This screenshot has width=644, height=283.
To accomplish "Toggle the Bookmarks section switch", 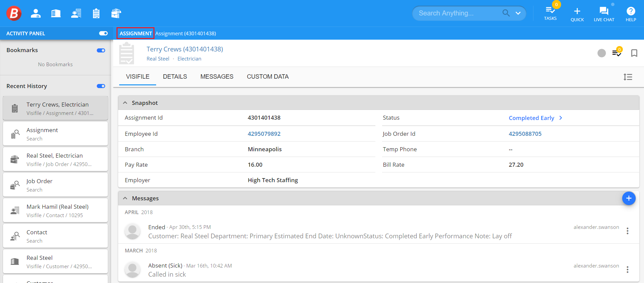I will click(x=101, y=50).
